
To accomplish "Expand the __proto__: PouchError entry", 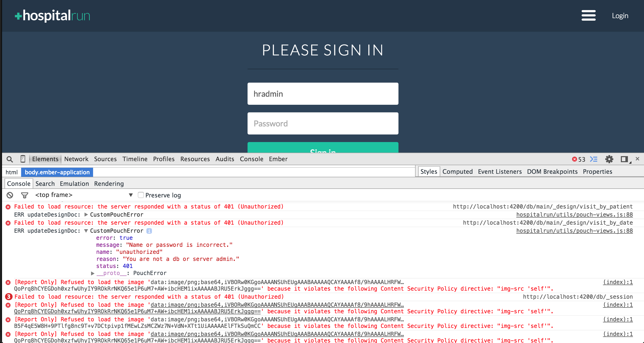I will 93,273.
